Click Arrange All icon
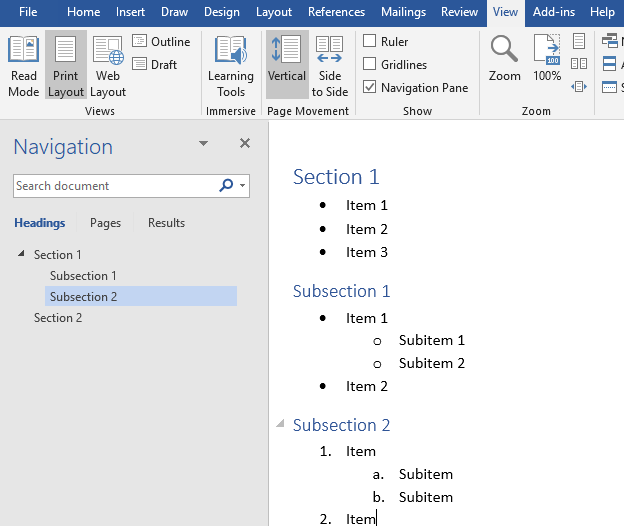This screenshot has width=624, height=526. (610, 64)
